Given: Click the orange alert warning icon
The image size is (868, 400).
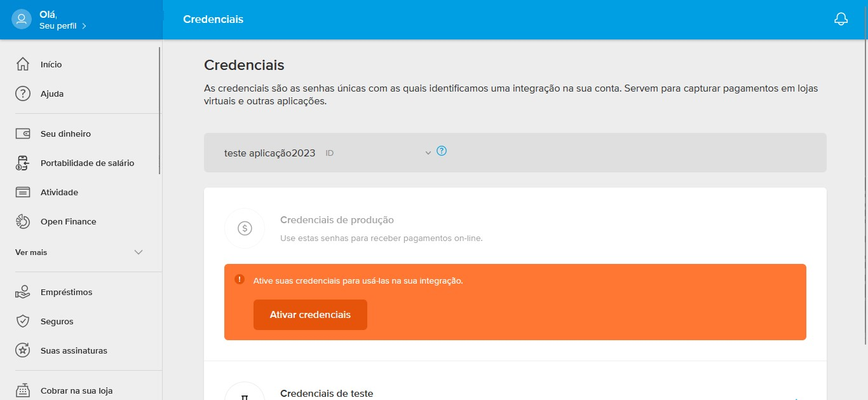Looking at the screenshot, I should point(240,279).
